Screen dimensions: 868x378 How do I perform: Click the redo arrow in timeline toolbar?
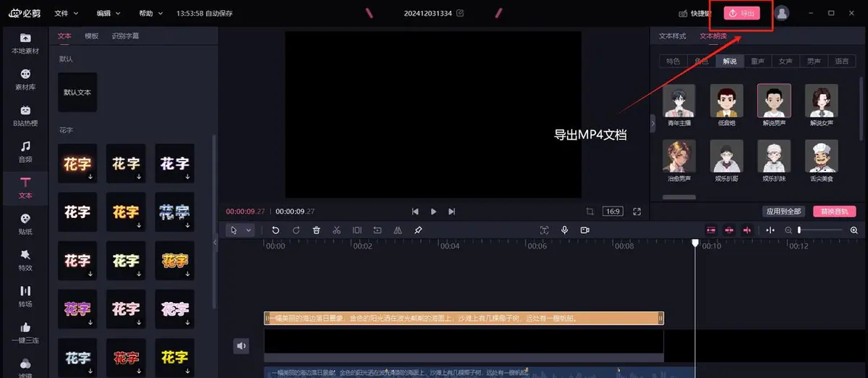(296, 230)
